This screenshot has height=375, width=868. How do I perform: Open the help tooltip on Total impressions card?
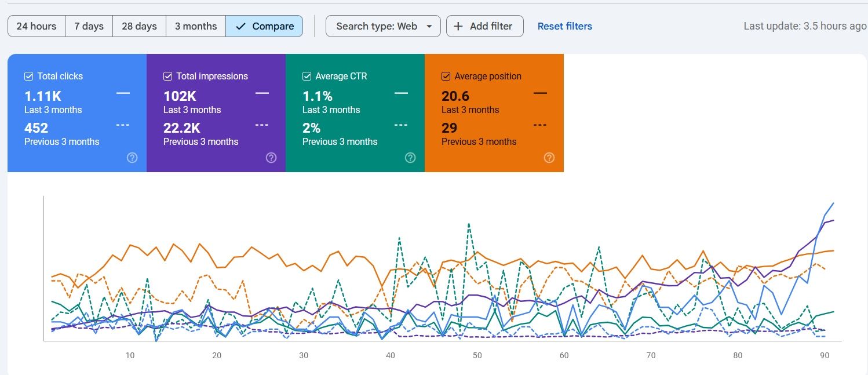(271, 157)
